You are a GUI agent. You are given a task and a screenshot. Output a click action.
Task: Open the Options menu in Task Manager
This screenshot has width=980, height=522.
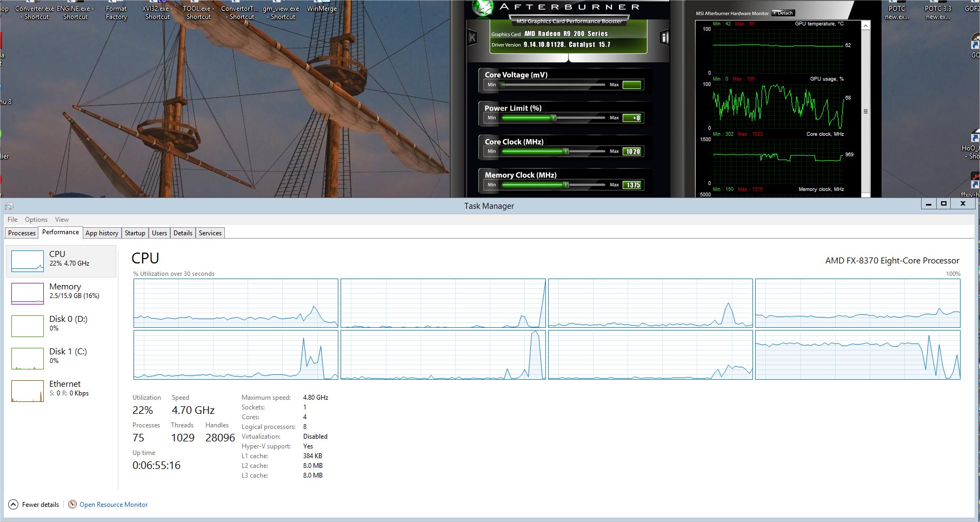[x=36, y=220]
